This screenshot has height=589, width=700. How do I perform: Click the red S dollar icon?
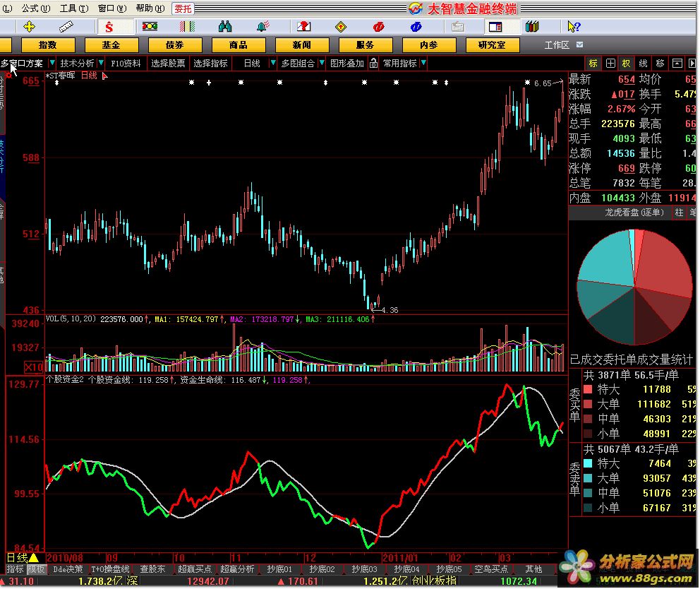tap(109, 28)
